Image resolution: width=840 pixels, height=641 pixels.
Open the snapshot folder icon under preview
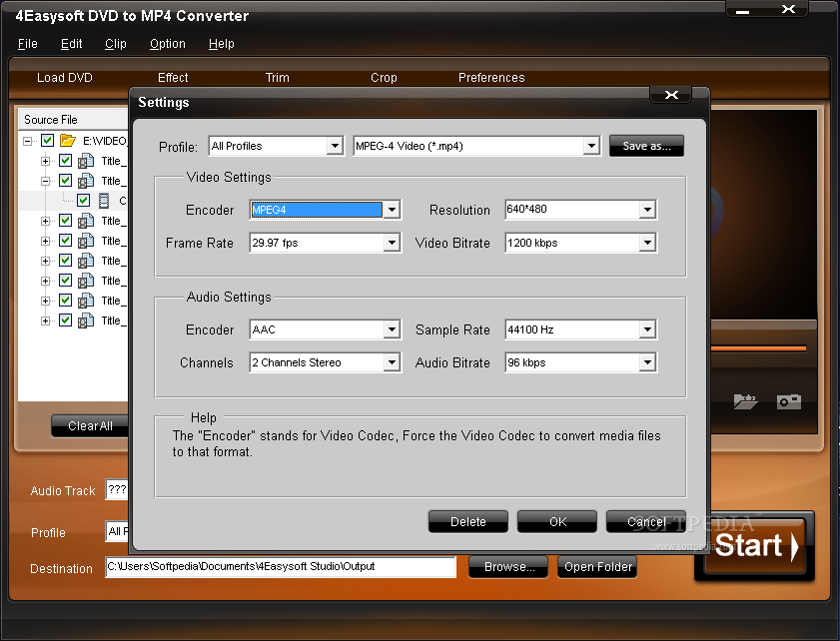coord(745,401)
